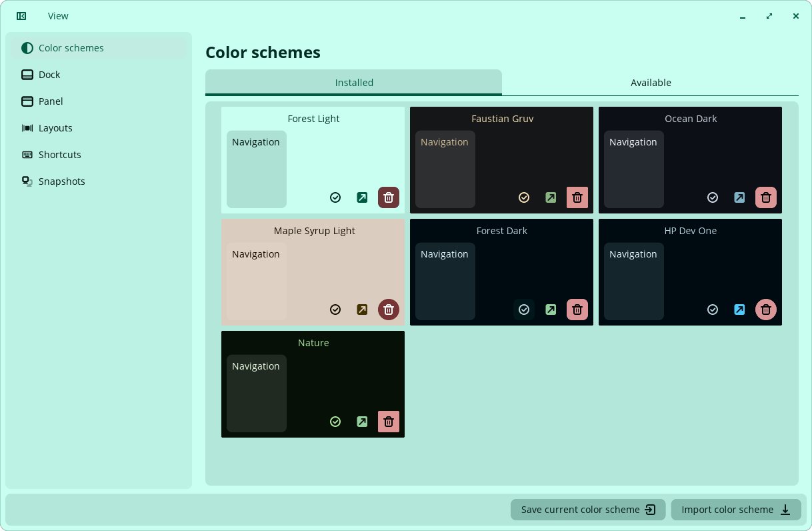Delete the Forest Dark color scheme
This screenshot has height=531, width=812.
tap(577, 310)
